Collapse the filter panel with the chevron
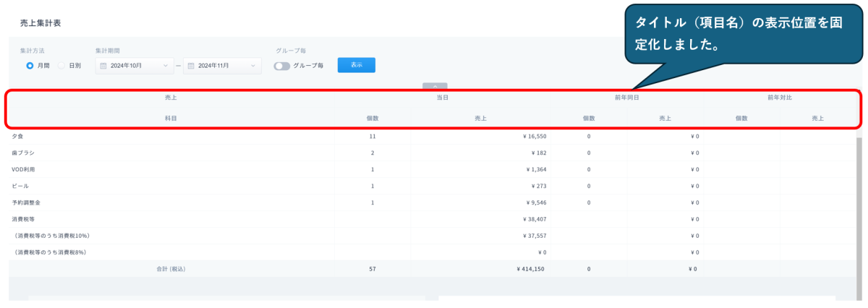The image size is (868, 308). point(435,86)
